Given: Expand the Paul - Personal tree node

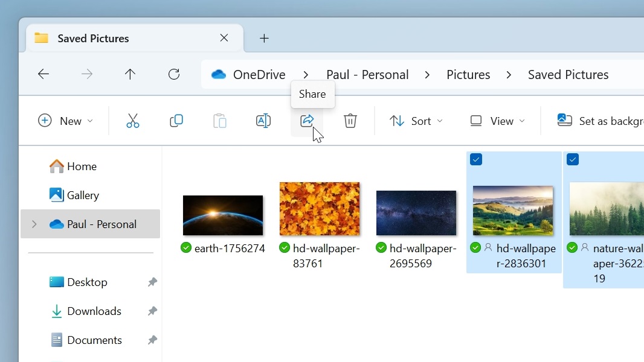Looking at the screenshot, I should (34, 224).
